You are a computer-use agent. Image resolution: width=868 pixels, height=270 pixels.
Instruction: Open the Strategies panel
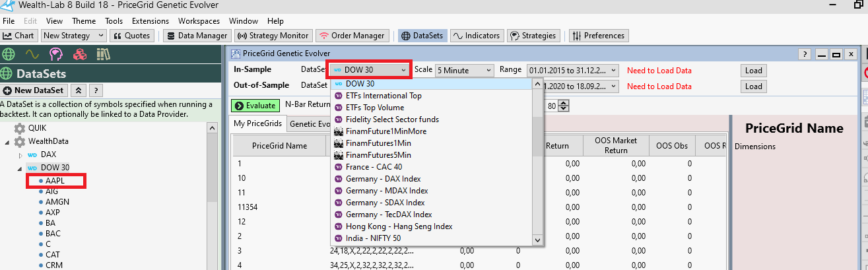534,36
